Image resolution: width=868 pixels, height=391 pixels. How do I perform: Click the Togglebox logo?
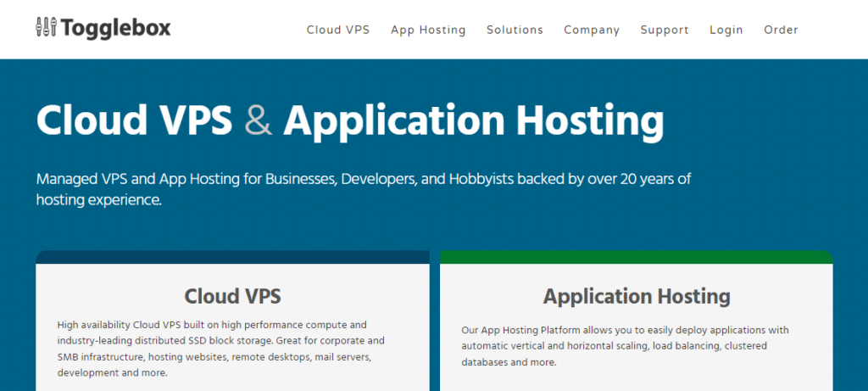click(103, 28)
